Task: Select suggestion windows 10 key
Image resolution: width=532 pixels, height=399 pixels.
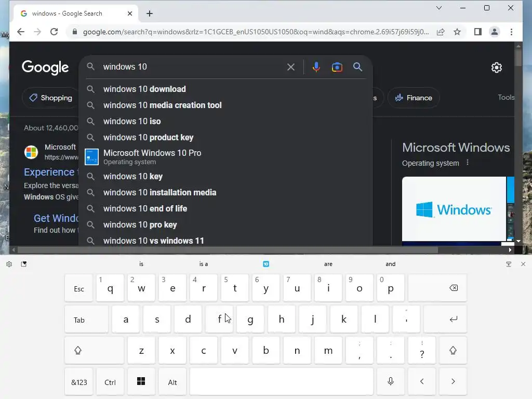Action: click(x=225, y=177)
